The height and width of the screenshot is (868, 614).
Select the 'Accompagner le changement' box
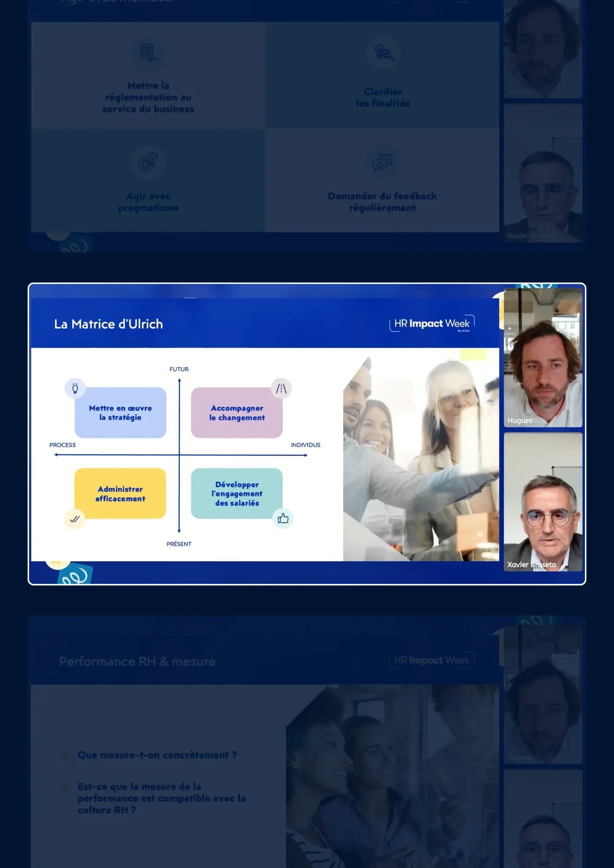click(237, 413)
